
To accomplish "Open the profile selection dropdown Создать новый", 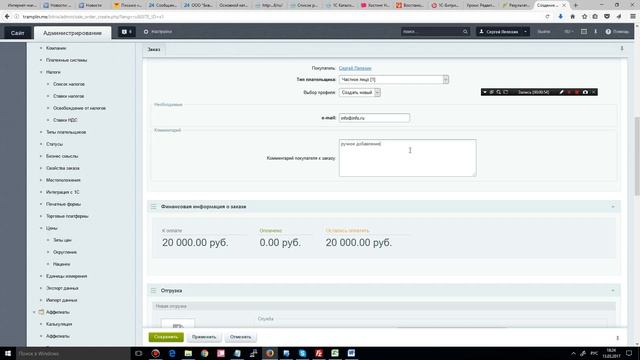I will 359,93.
